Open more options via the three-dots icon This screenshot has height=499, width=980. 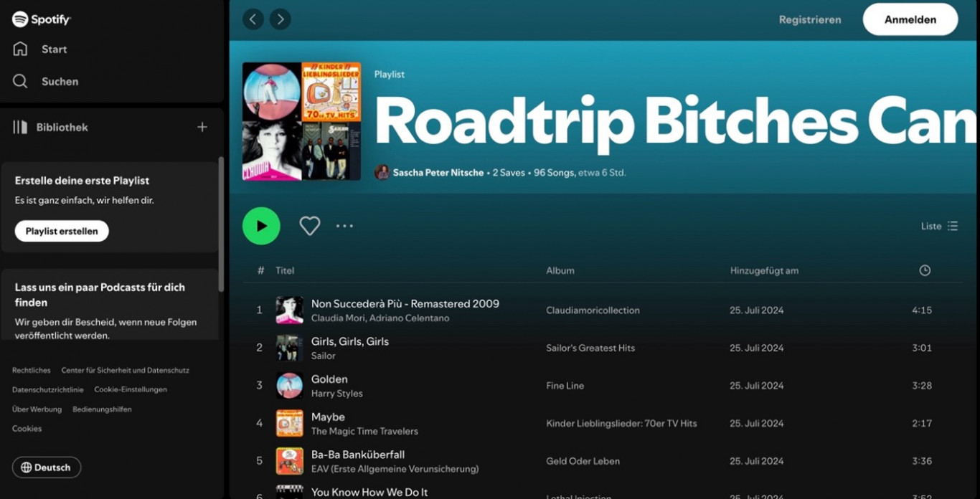pos(344,226)
